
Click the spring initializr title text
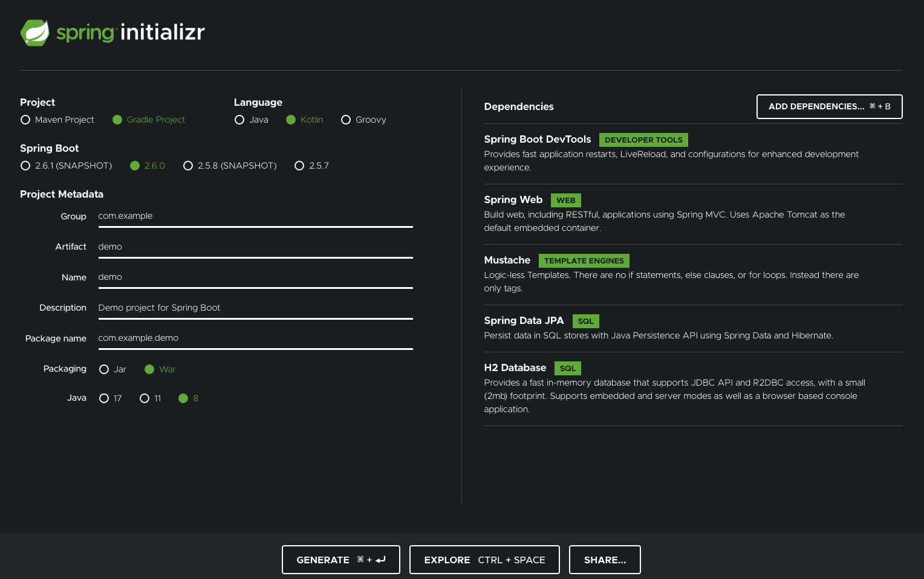pyautogui.click(x=131, y=32)
